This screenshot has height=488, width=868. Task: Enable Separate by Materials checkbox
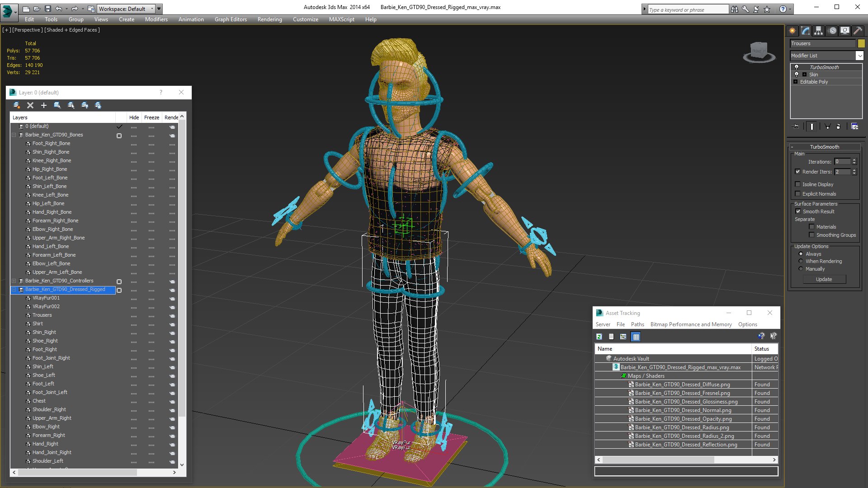(x=811, y=227)
